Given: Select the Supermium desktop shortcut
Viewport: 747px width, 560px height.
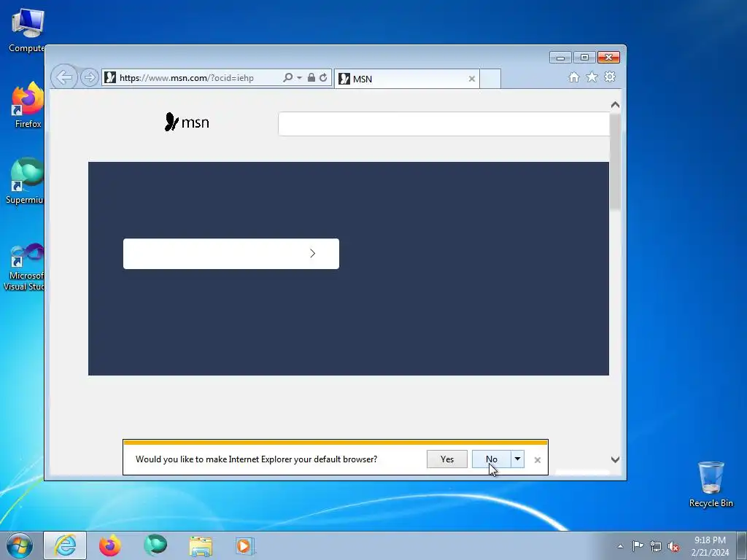Looking at the screenshot, I should point(25,181).
